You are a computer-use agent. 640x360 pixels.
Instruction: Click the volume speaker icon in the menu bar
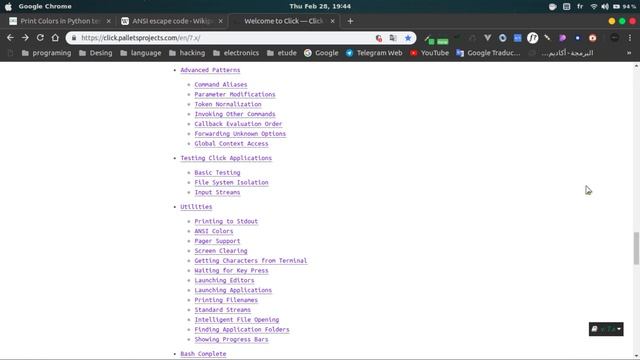(605, 6)
